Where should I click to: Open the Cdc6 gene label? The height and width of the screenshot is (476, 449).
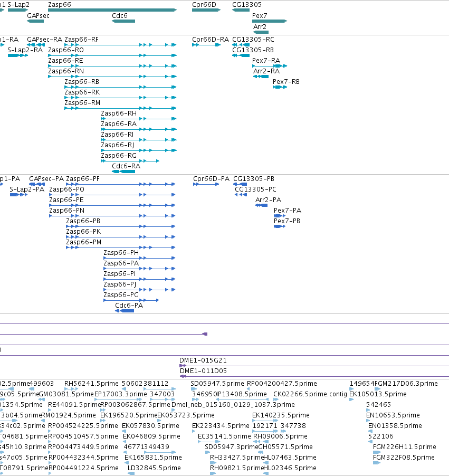(120, 15)
